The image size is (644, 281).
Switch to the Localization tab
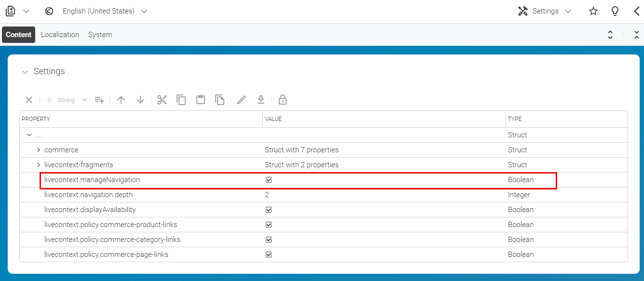[x=60, y=34]
